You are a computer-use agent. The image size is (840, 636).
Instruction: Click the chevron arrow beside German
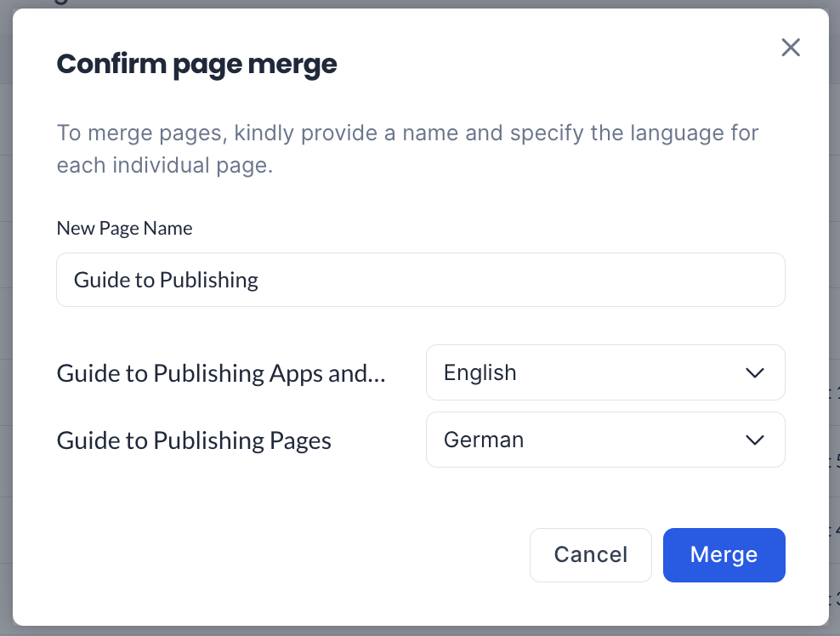pyautogui.click(x=755, y=440)
